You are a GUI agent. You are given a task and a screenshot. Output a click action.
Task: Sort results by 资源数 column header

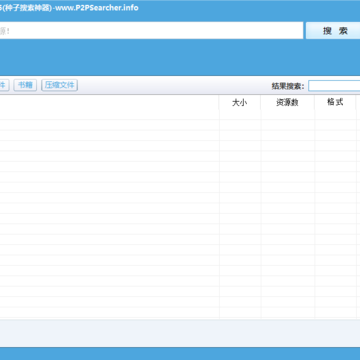pyautogui.click(x=287, y=103)
